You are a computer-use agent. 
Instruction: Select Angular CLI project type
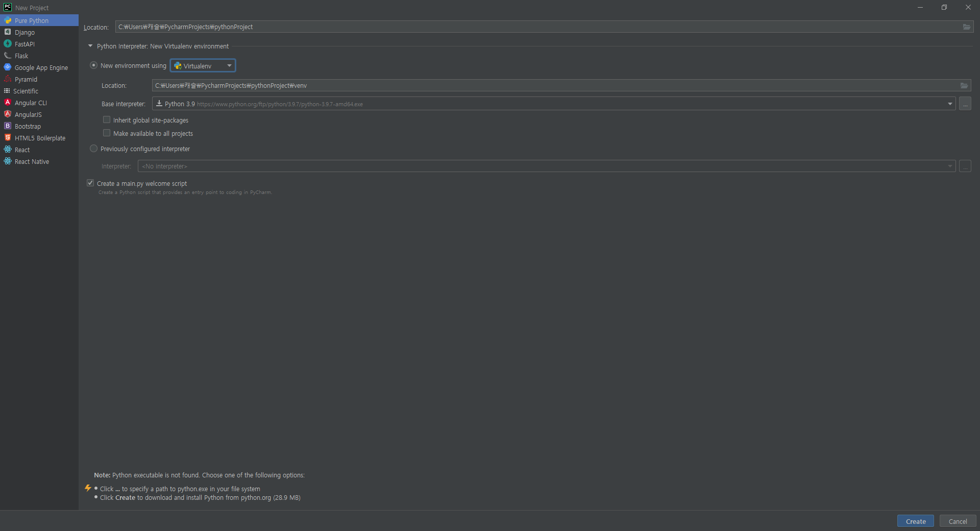39,103
